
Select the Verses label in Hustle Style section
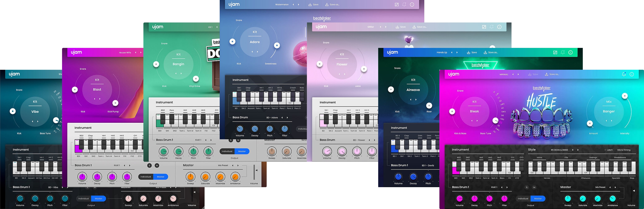click(547, 178)
